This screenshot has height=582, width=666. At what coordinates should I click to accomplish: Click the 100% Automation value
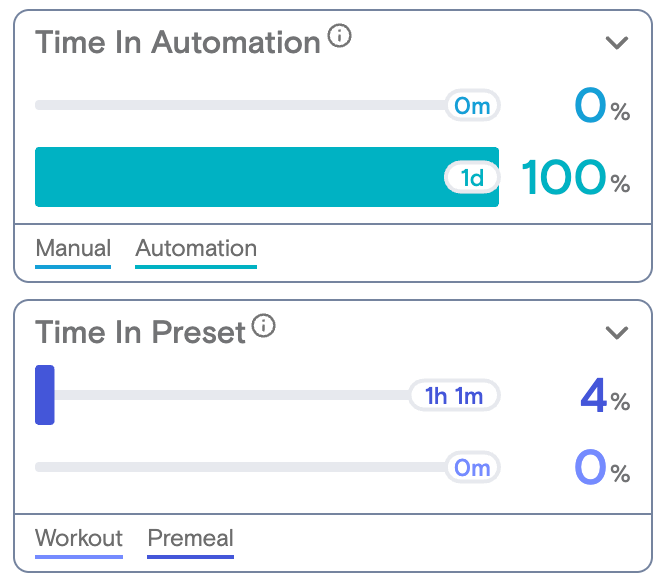coord(576,177)
